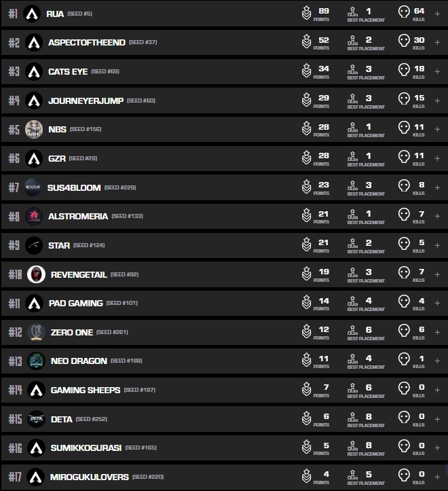Expand the RUA row with plus
The height and width of the screenshot is (491, 448).
(437, 14)
